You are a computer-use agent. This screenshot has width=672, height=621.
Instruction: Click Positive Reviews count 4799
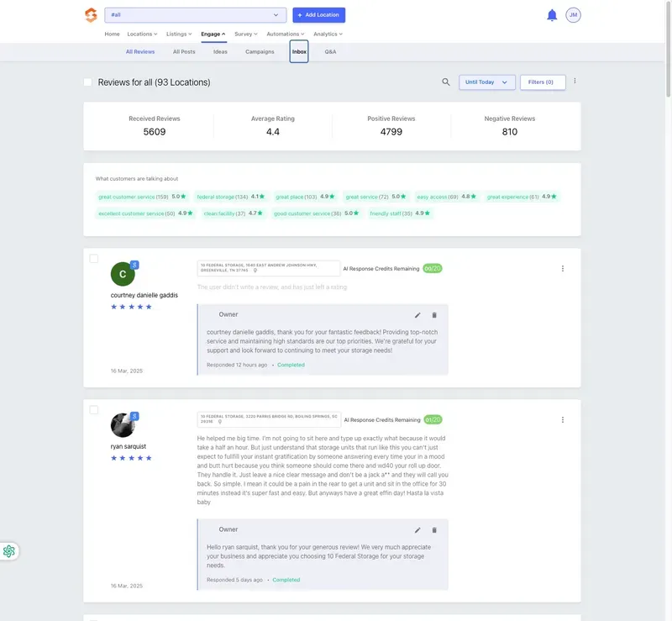click(x=391, y=132)
